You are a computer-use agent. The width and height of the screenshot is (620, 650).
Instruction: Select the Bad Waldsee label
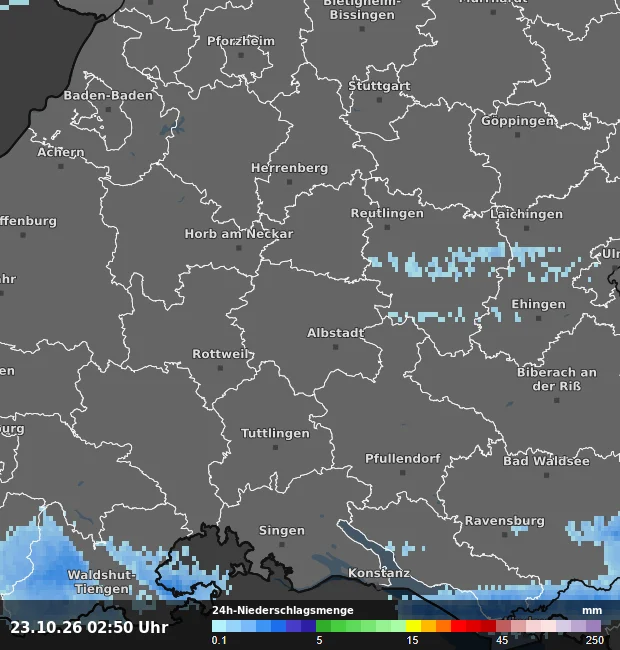546,461
